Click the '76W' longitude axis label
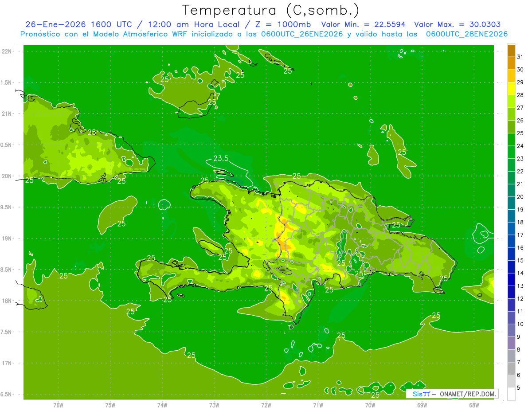 [58, 405]
